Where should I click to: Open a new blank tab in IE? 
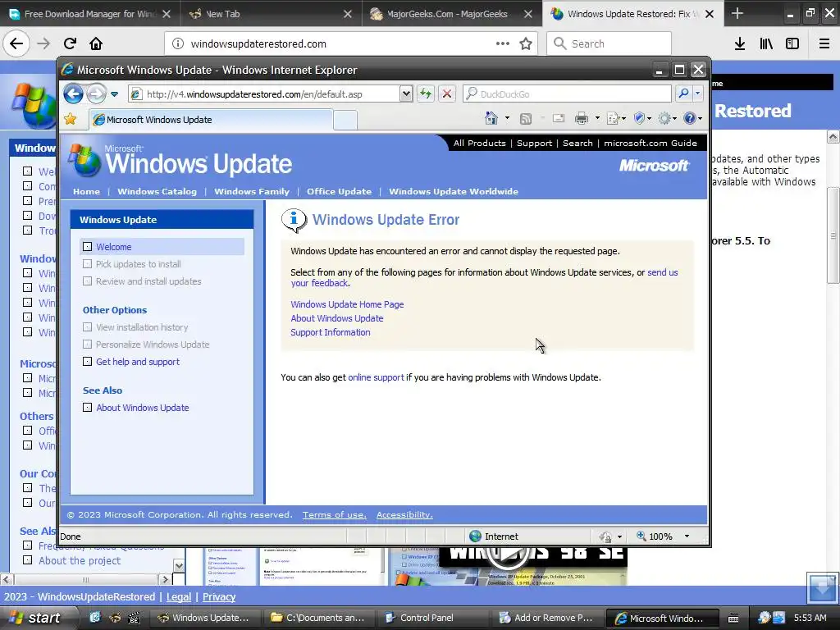point(345,120)
